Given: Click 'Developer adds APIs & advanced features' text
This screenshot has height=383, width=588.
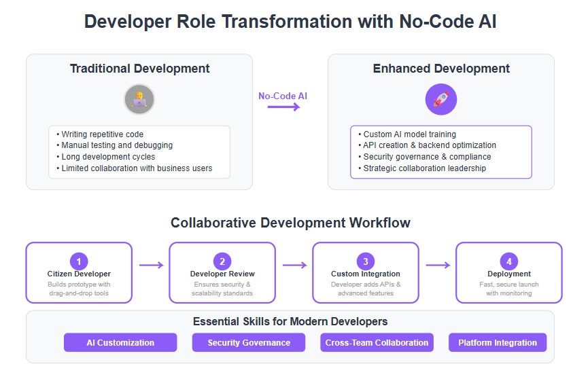Looking at the screenshot, I should tap(366, 289).
